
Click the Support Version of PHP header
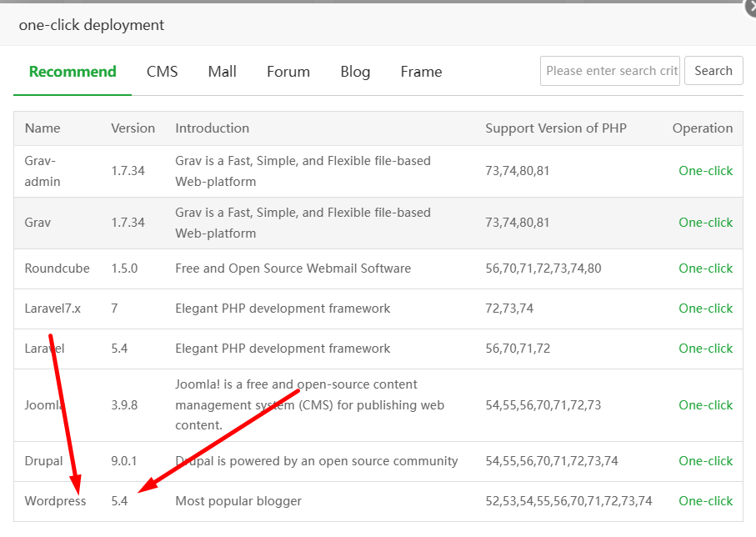click(555, 128)
